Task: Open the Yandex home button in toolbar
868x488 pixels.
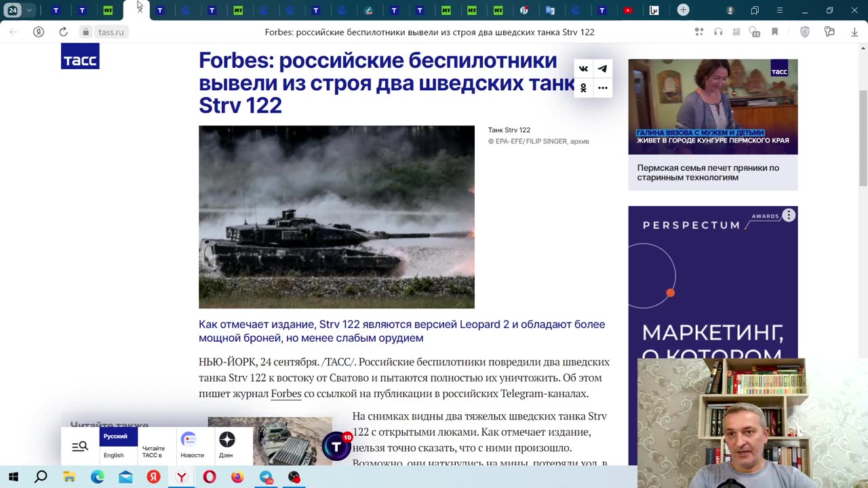Action: [x=39, y=32]
